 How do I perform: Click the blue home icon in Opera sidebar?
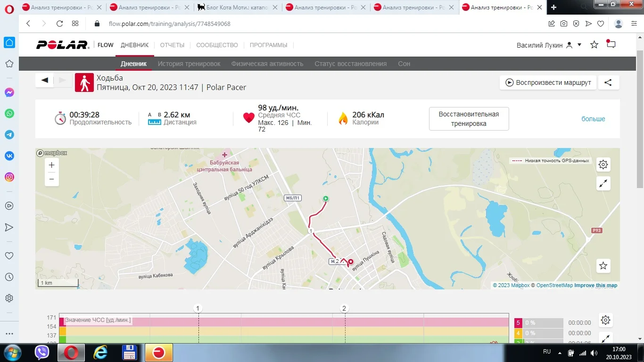click(x=9, y=42)
